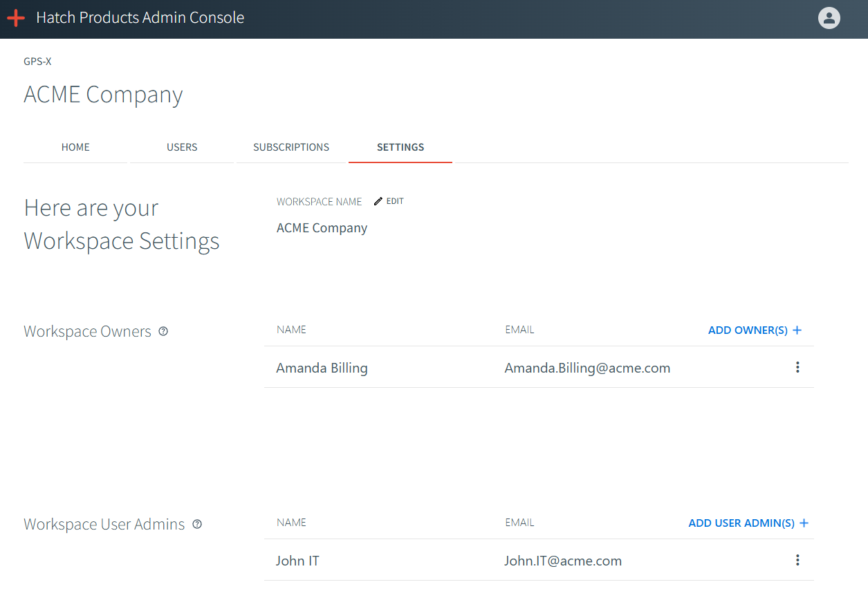This screenshot has height=589, width=868.
Task: Click Amanda.Billing@acme.com email address
Action: click(x=587, y=367)
